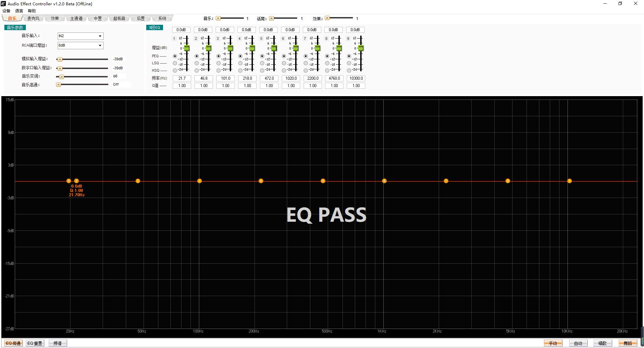644x348 pixels.
Task: Click the band 6 frequency field 1020.0
Action: pyautogui.click(x=291, y=78)
